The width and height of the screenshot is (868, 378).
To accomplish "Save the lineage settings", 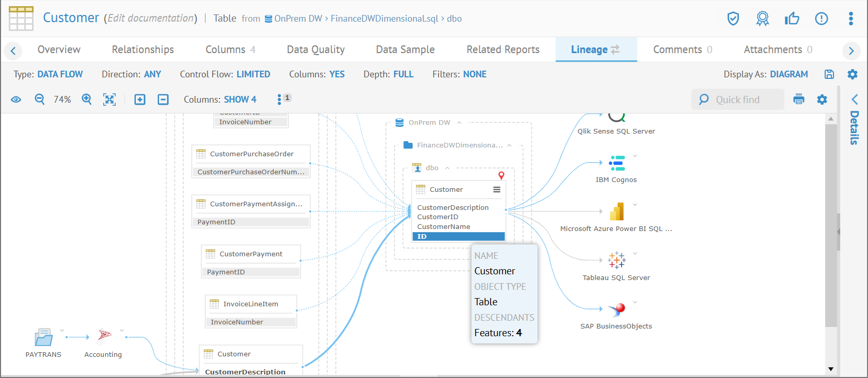I will point(829,74).
